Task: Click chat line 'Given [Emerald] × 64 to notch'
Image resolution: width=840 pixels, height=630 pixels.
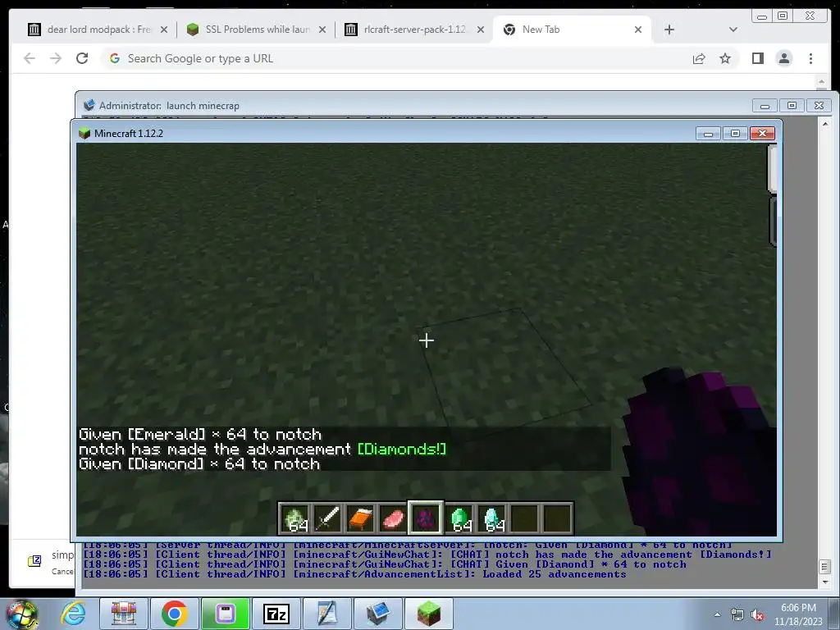Action: (200, 434)
